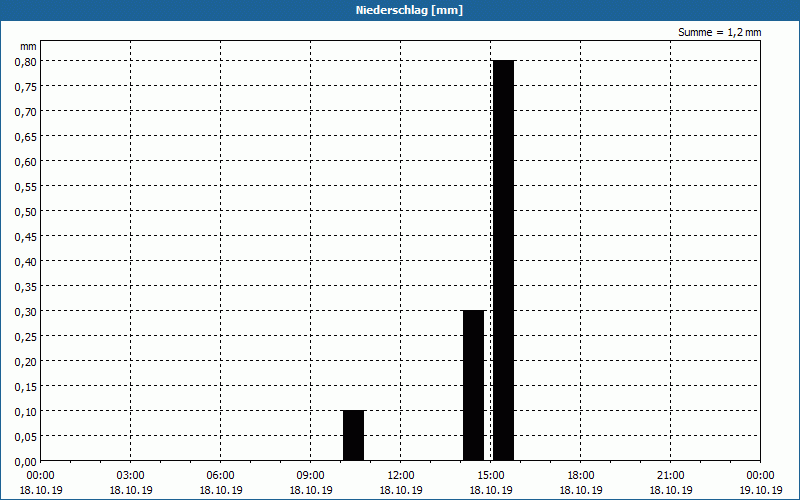Click the 0,75 y-axis label

[26, 87]
